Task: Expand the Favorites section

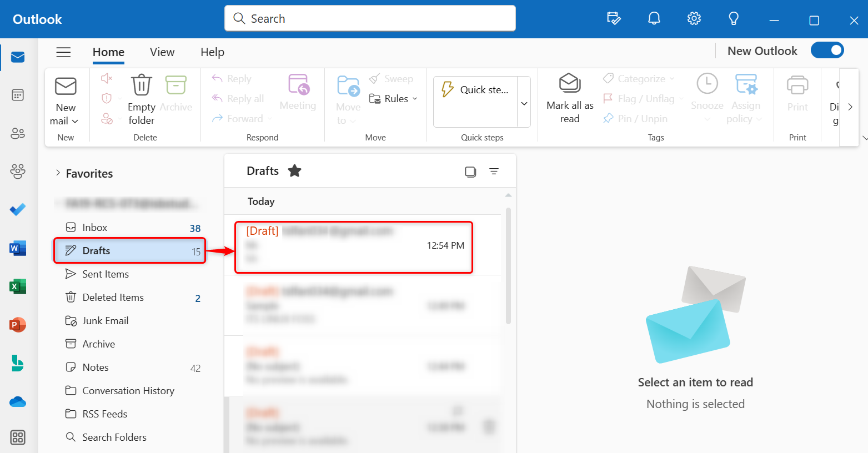Action: pyautogui.click(x=58, y=173)
